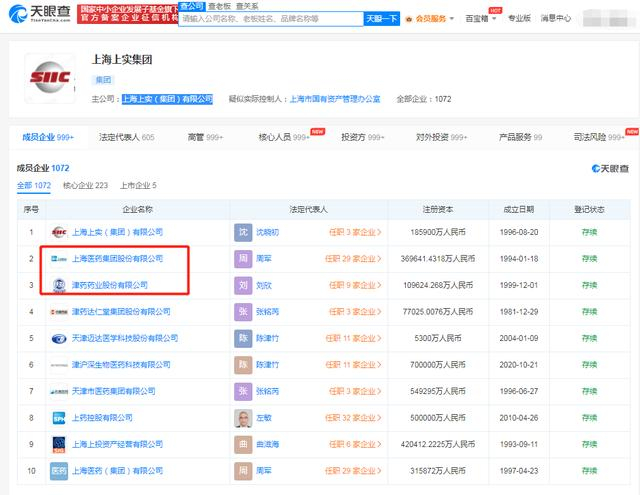Click the 周 avatar badge in row 2
640x495 pixels.
[x=243, y=259]
